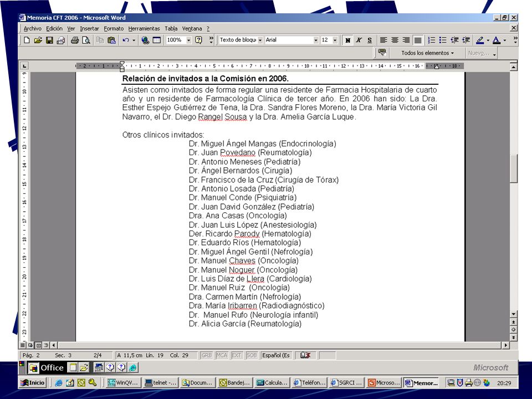Click the spelling status book icon

(x=305, y=355)
